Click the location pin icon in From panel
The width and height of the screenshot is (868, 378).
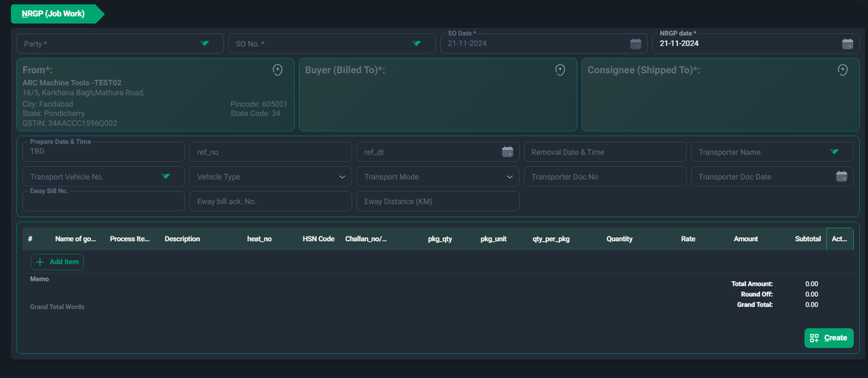click(277, 70)
